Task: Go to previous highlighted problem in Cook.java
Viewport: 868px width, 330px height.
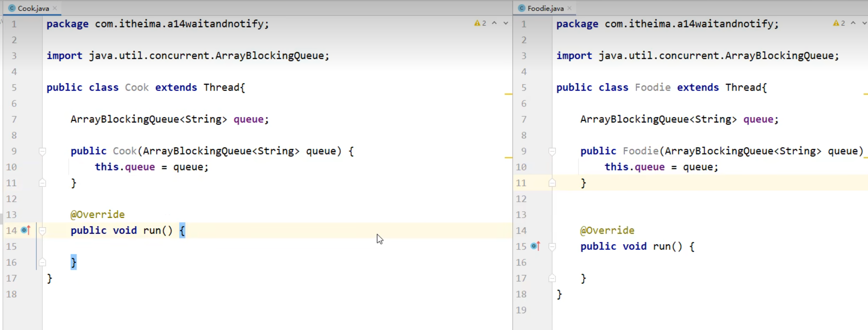Action: pyautogui.click(x=494, y=23)
